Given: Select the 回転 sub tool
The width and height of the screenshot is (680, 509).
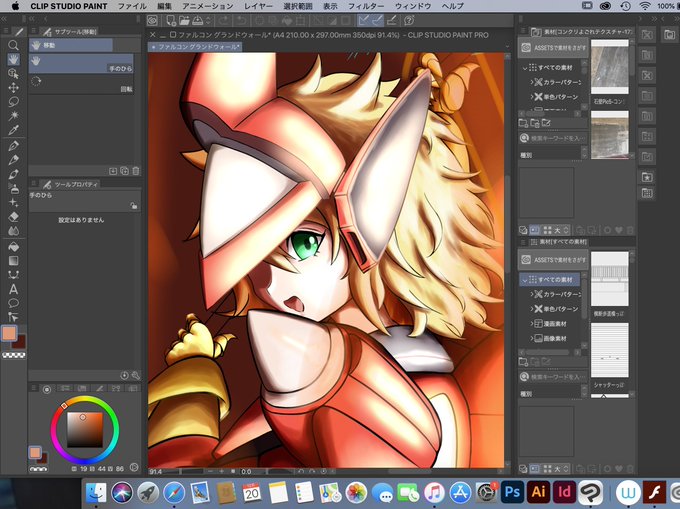Looking at the screenshot, I should coord(81,84).
